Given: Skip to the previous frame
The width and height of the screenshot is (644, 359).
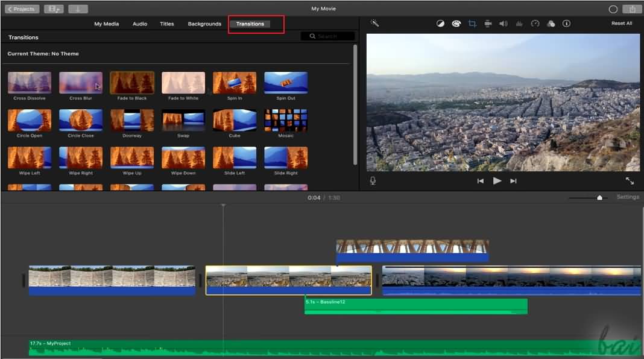Looking at the screenshot, I should tap(481, 180).
